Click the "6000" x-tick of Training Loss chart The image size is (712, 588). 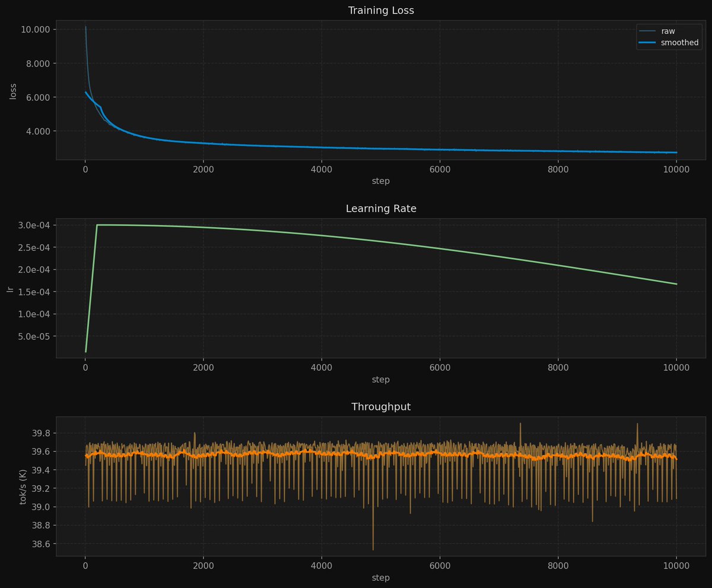pyautogui.click(x=440, y=169)
